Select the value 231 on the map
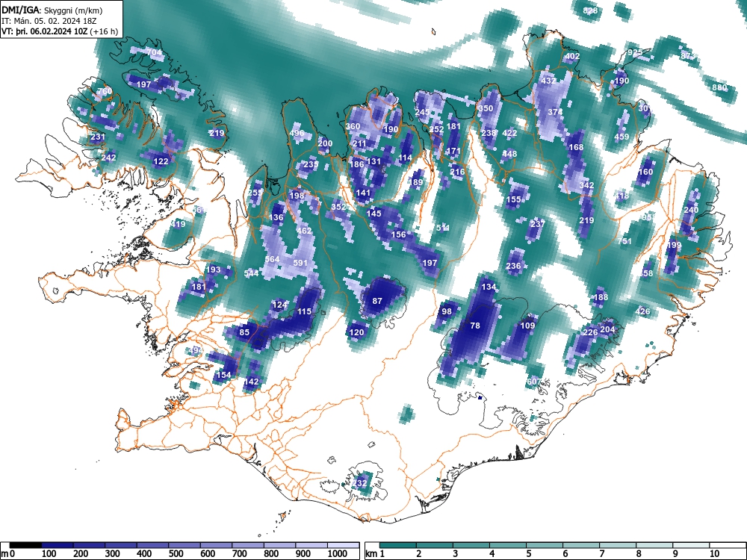The height and width of the screenshot is (560, 747). [x=98, y=137]
